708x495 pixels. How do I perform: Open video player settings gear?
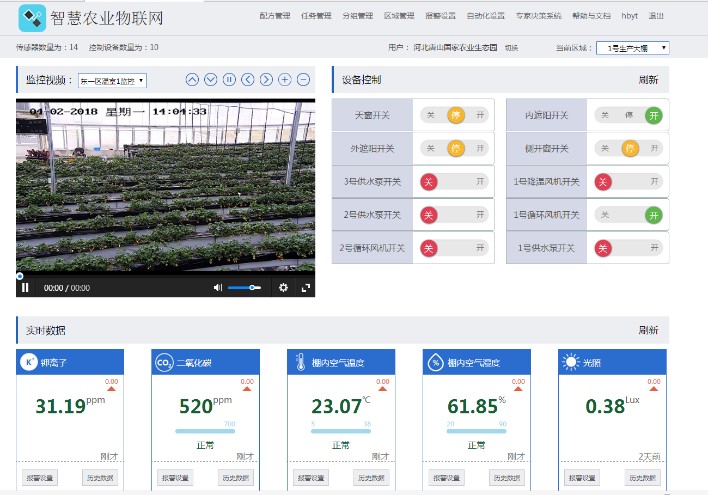click(283, 288)
